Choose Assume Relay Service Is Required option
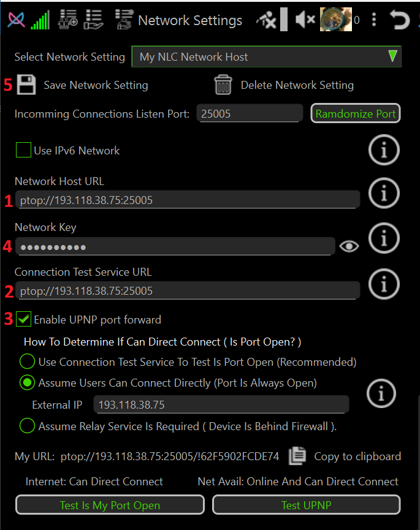Image resolution: width=420 pixels, height=530 pixels. point(27,426)
